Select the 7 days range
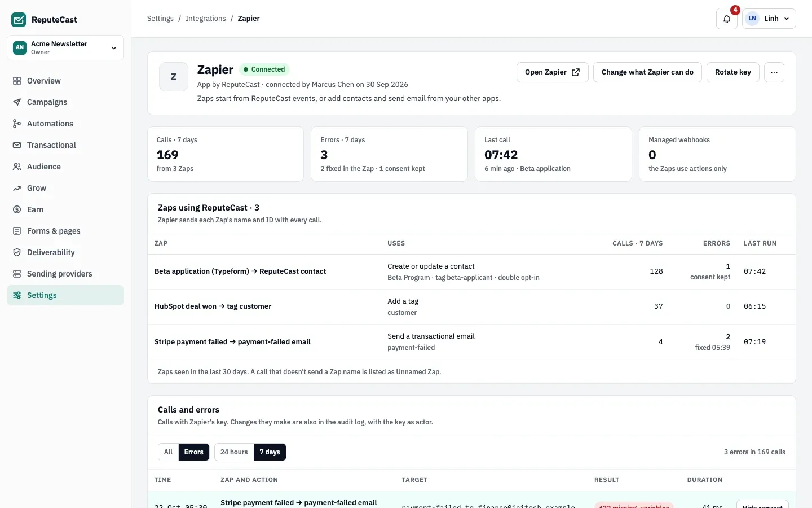The height and width of the screenshot is (508, 812). pos(270,452)
